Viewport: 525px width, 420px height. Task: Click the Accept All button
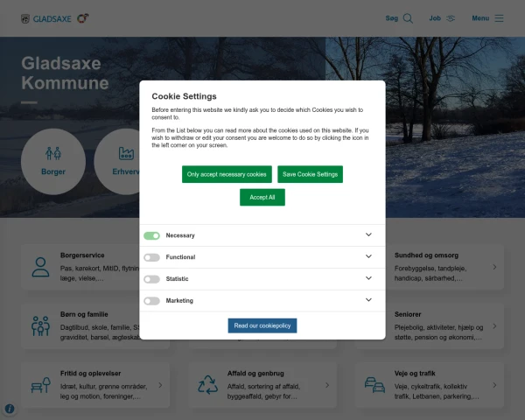(262, 197)
